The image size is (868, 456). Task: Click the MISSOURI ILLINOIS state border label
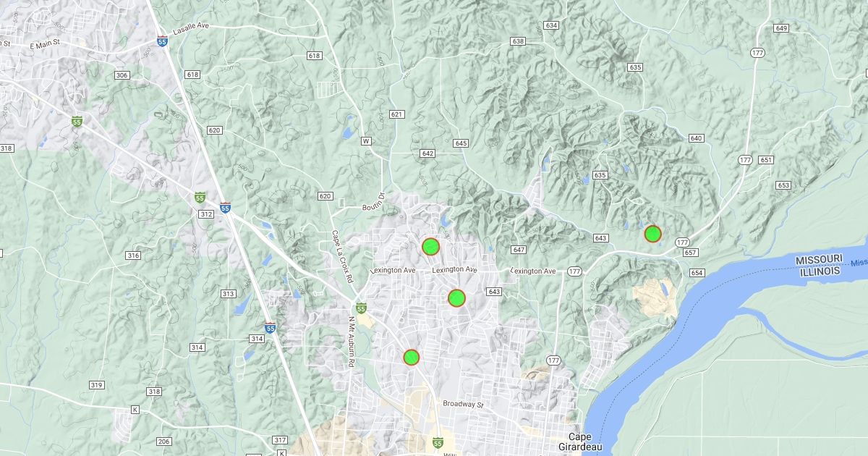click(819, 265)
